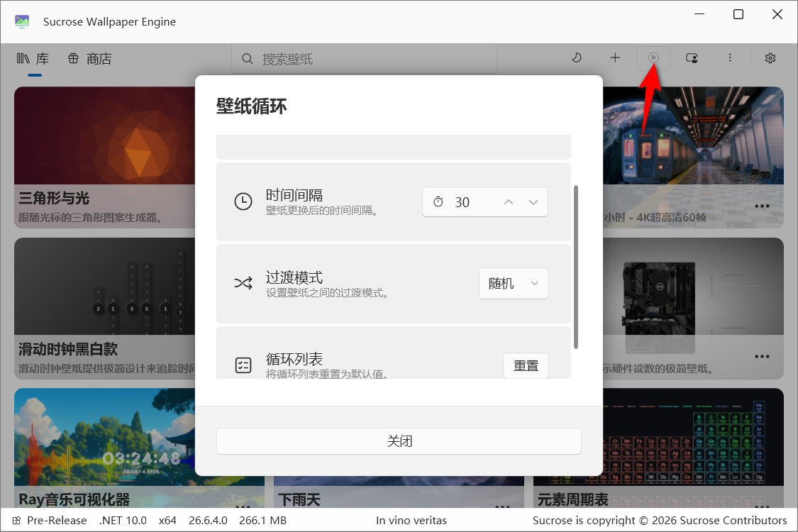
Task: Click the dialog's vertical scrollbar
Action: click(x=576, y=267)
